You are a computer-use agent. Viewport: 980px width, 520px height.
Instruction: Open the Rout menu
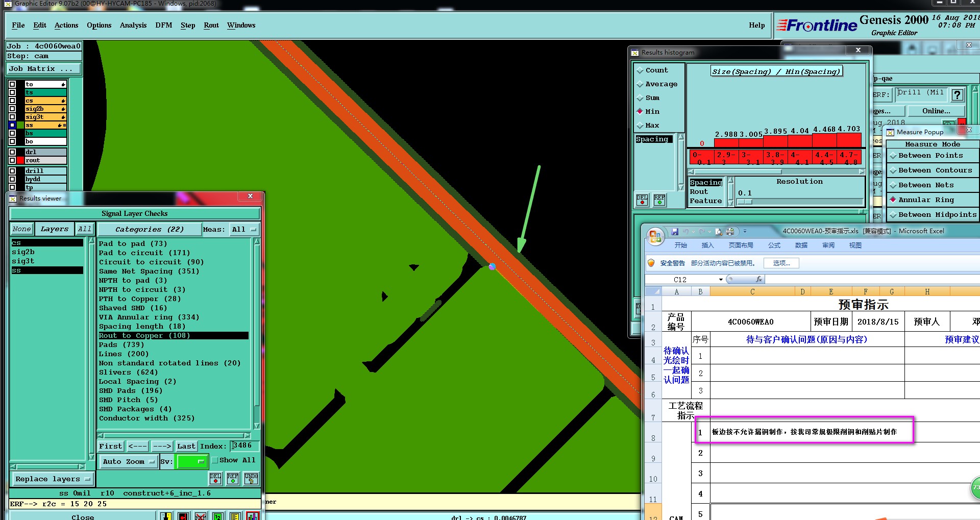[x=211, y=26]
